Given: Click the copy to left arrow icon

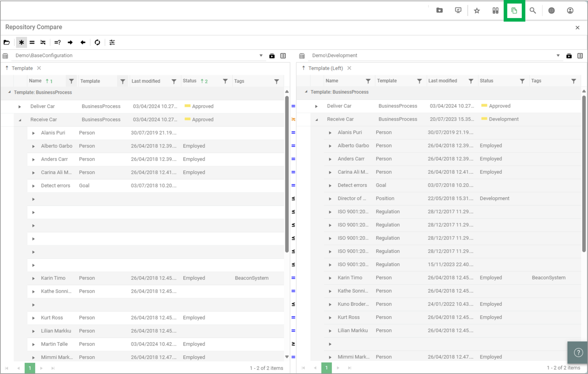Looking at the screenshot, I should pyautogui.click(x=83, y=42).
